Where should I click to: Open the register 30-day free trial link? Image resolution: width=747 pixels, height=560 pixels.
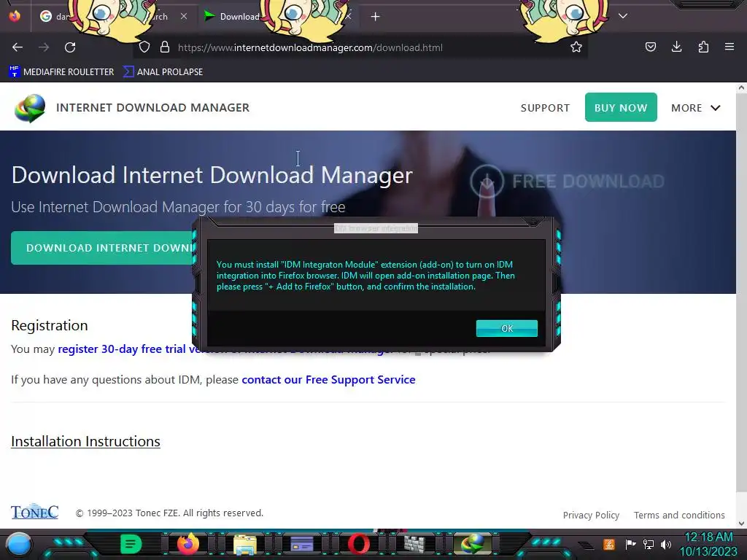(124, 349)
